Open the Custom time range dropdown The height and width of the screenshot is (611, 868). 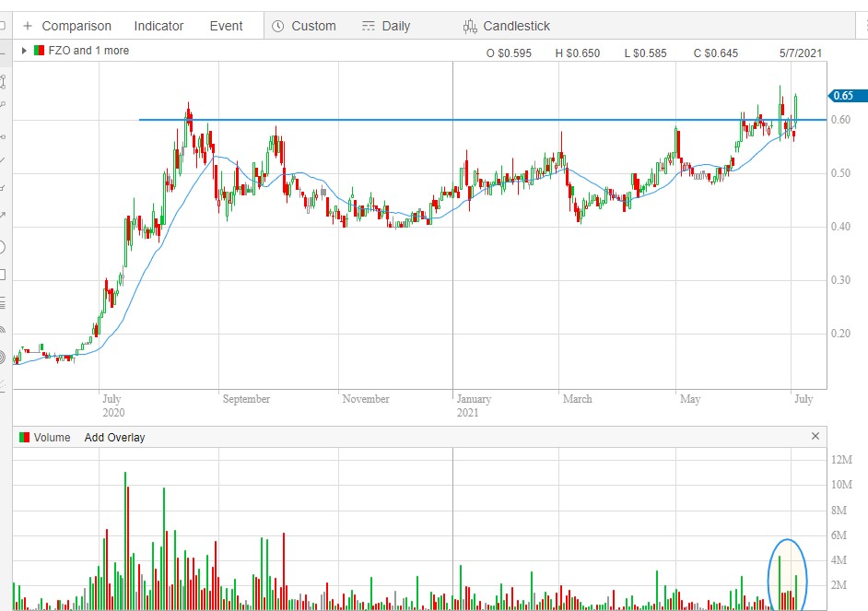[304, 26]
